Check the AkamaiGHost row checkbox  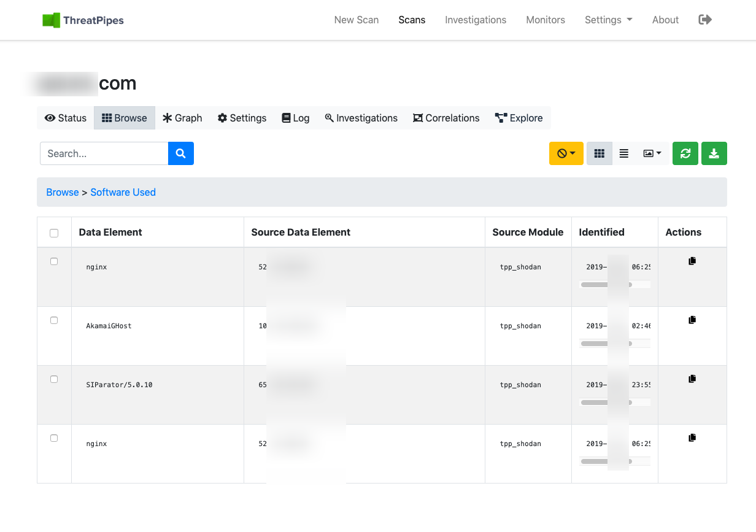point(54,320)
